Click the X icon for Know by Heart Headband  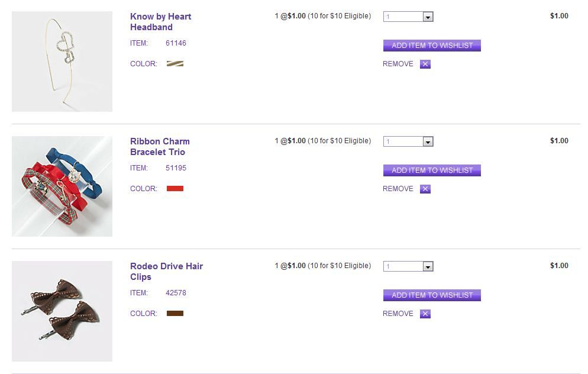425,65
